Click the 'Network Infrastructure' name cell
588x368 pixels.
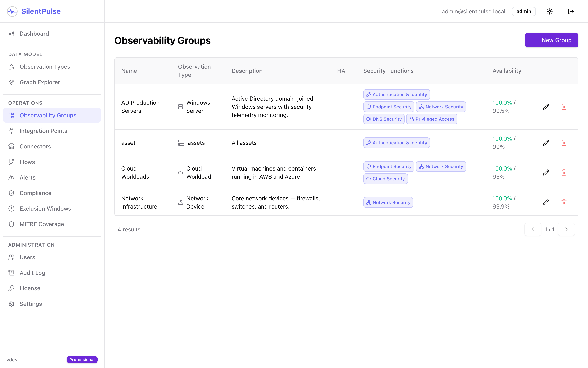(139, 202)
